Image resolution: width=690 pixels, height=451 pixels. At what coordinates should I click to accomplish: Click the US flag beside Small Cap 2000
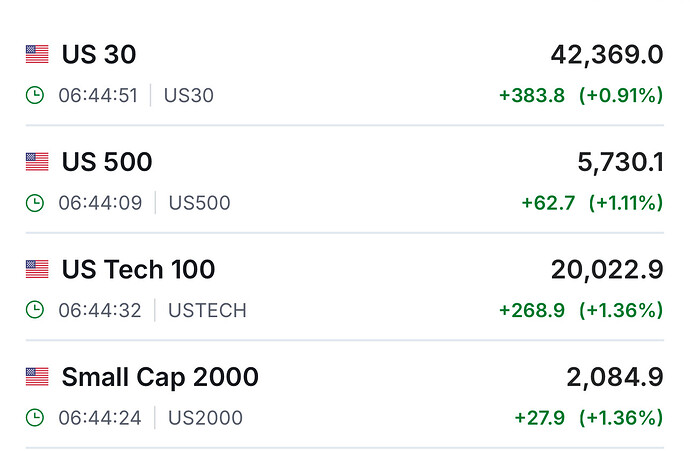tap(37, 377)
